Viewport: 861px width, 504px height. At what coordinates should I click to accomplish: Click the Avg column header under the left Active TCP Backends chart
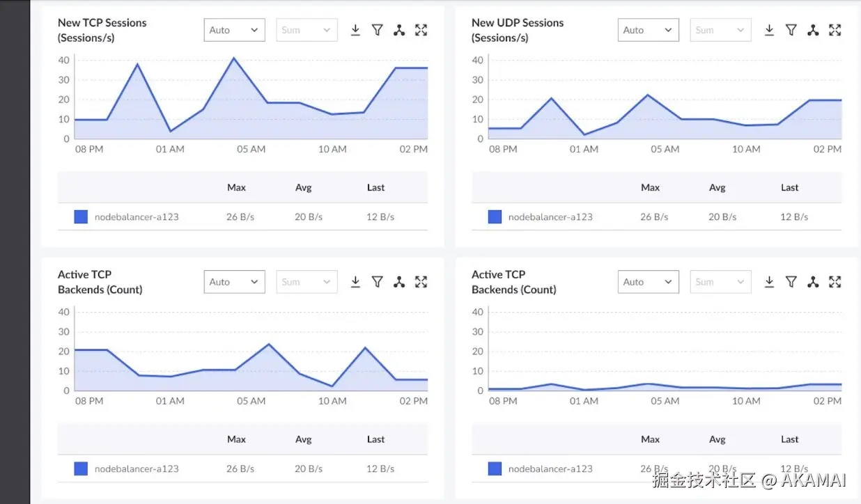pos(303,439)
